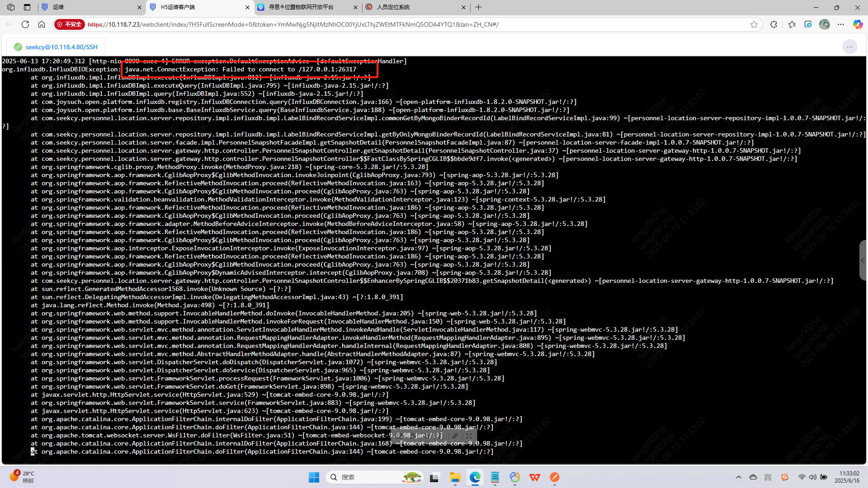Image resolution: width=868 pixels, height=488 pixels.
Task: Select the seekcy@10.118.4.80/SSH session tab
Action: [x=56, y=47]
